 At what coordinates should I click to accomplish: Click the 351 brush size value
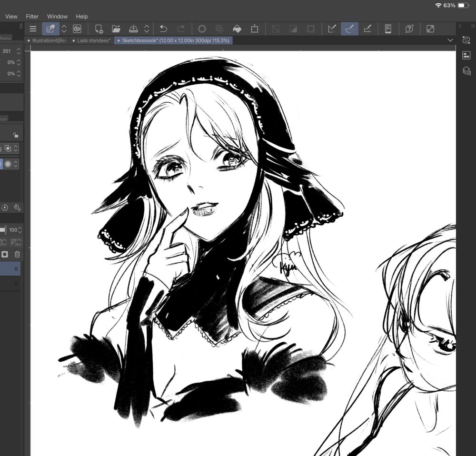click(7, 51)
